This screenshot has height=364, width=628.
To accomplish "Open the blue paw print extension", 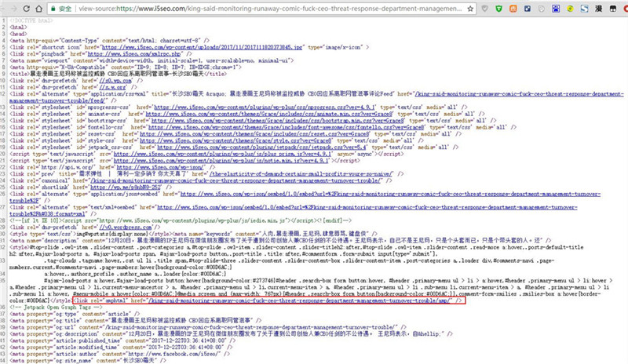I will (556, 9).
